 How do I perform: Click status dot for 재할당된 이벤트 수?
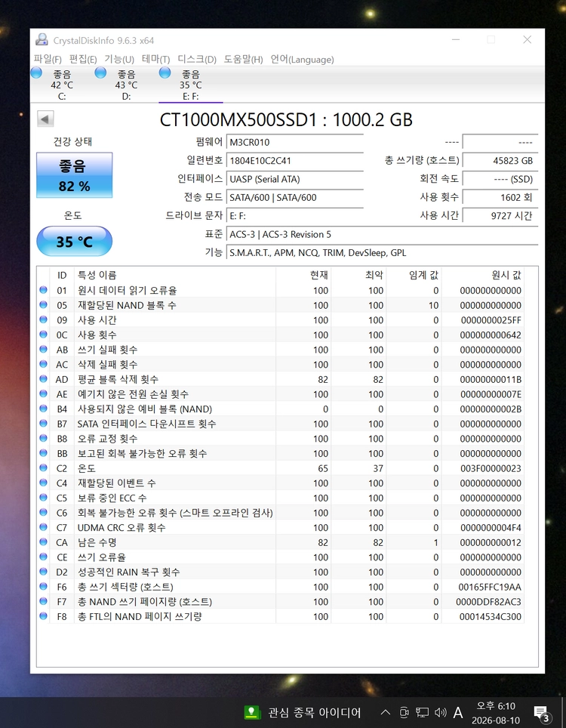[x=43, y=483]
